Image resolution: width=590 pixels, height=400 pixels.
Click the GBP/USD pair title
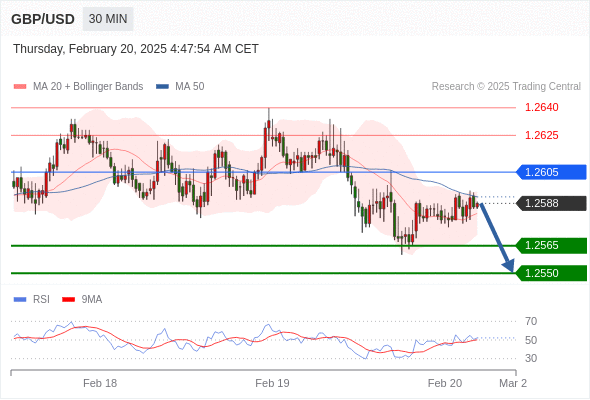tap(43, 19)
